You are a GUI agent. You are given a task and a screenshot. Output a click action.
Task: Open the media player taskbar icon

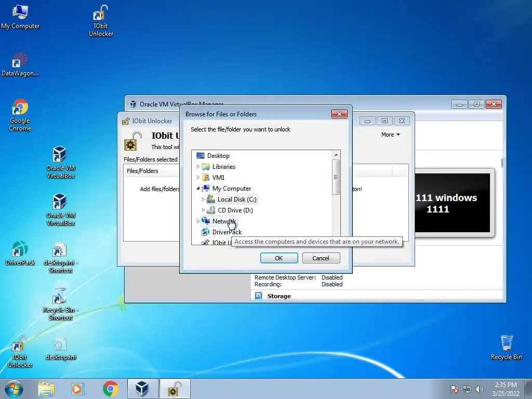(78, 389)
